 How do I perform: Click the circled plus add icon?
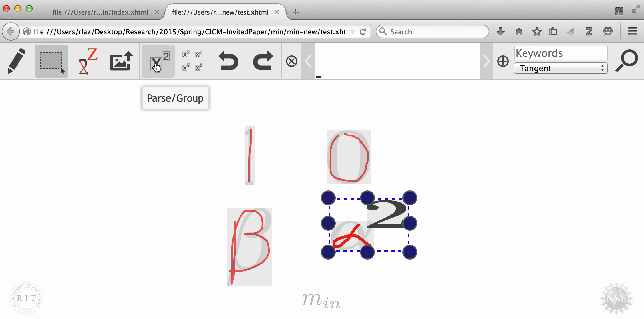point(503,61)
